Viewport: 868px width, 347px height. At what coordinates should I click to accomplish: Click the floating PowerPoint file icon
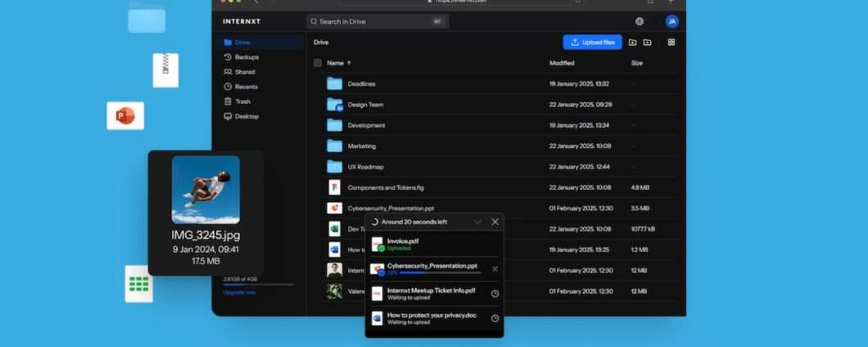point(125,115)
